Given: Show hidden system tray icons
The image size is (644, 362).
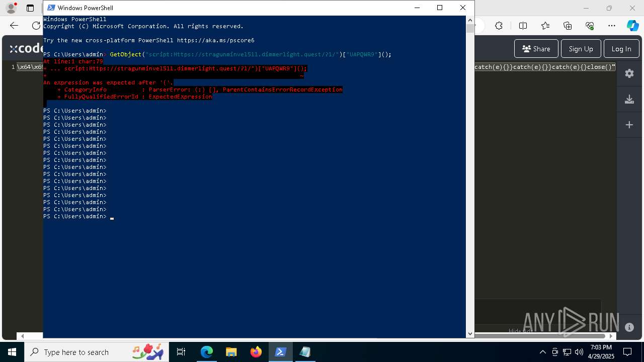Looking at the screenshot, I should (542, 352).
